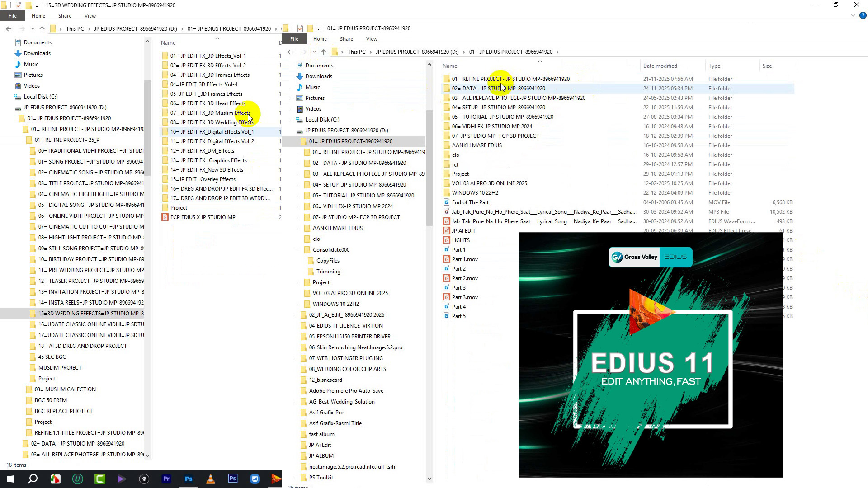Screen dimensions: 868x488
Task: Click the Windows Start button
Action: [x=11, y=479]
